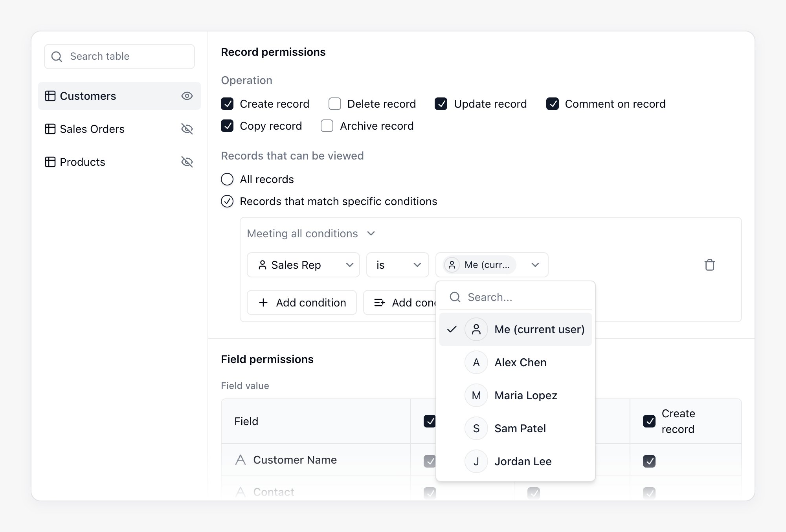Select the Sales Orders table
Screen dimensions: 786x532
119,129
